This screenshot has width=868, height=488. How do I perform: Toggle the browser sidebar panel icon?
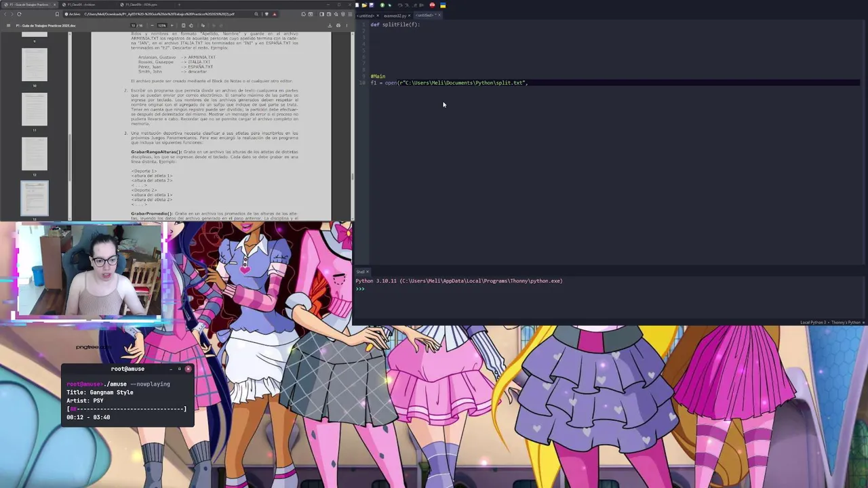321,14
